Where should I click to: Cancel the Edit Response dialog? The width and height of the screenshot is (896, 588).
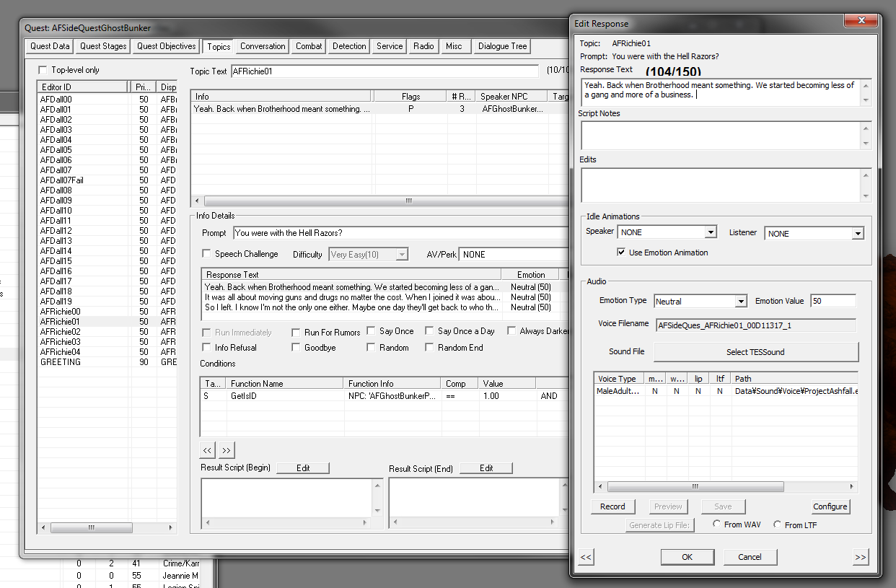[750, 557]
